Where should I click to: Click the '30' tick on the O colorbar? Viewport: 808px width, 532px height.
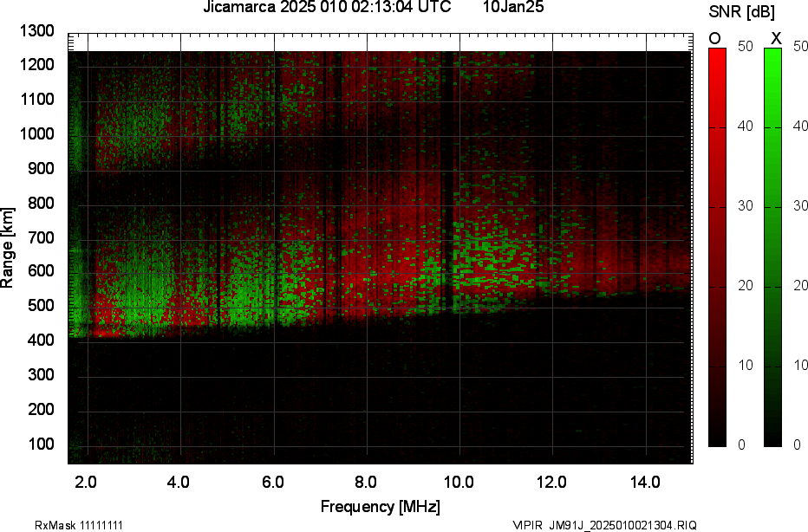745,205
